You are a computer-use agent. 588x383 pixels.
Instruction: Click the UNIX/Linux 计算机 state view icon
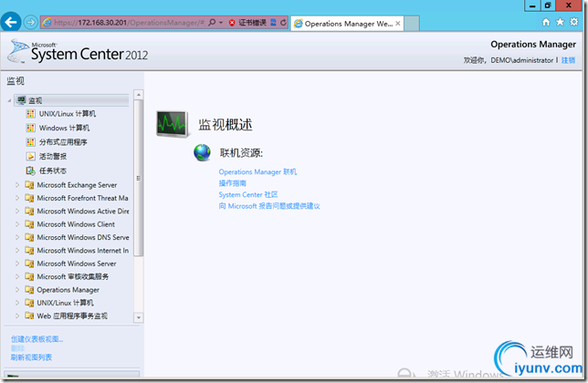pyautogui.click(x=31, y=113)
